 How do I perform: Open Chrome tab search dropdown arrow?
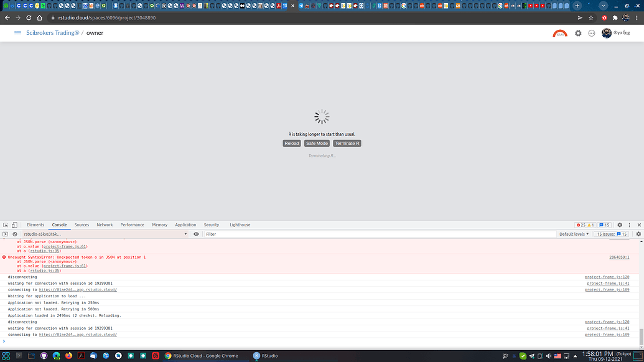[603, 6]
